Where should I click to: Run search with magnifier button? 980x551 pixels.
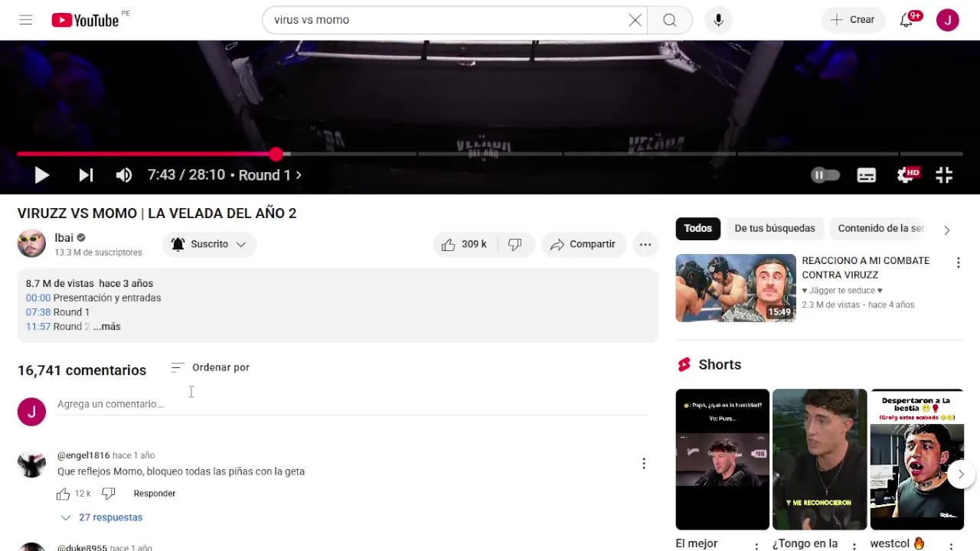[x=670, y=20]
